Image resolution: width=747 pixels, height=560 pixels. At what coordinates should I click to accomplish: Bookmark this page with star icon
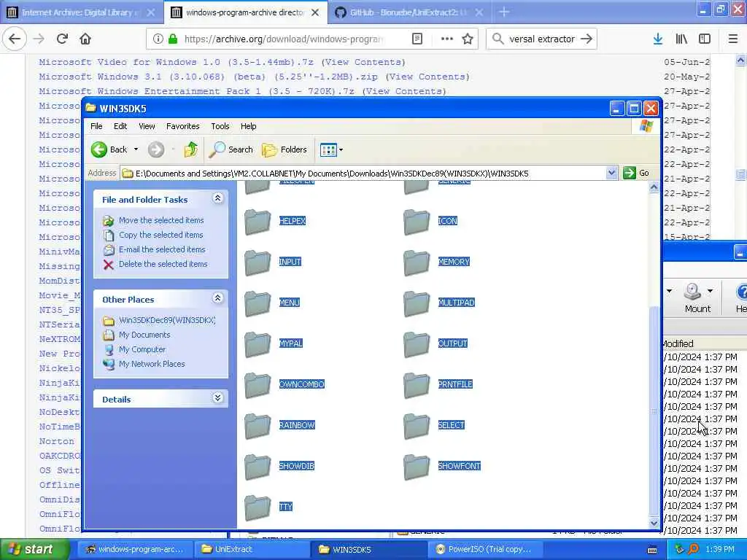pyautogui.click(x=468, y=39)
